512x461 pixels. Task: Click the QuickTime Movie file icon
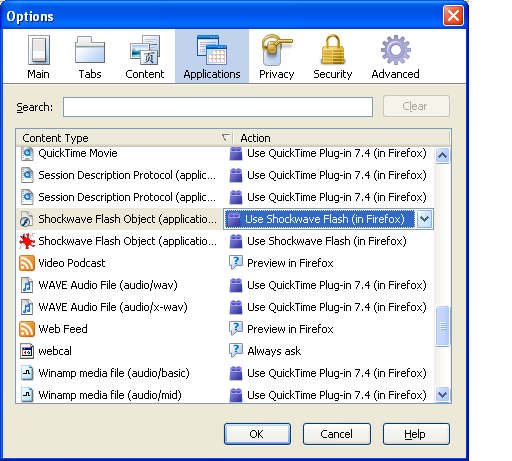[27, 153]
